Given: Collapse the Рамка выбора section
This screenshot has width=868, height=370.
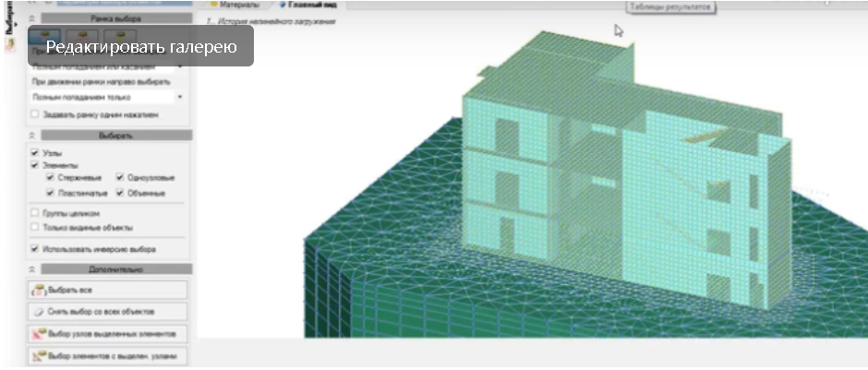Looking at the screenshot, I should tap(32, 18).
